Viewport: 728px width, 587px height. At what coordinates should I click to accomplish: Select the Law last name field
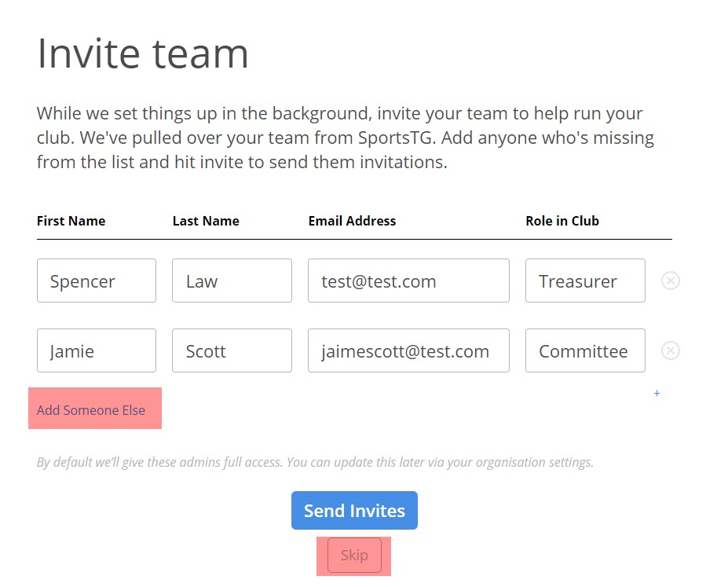tap(232, 281)
